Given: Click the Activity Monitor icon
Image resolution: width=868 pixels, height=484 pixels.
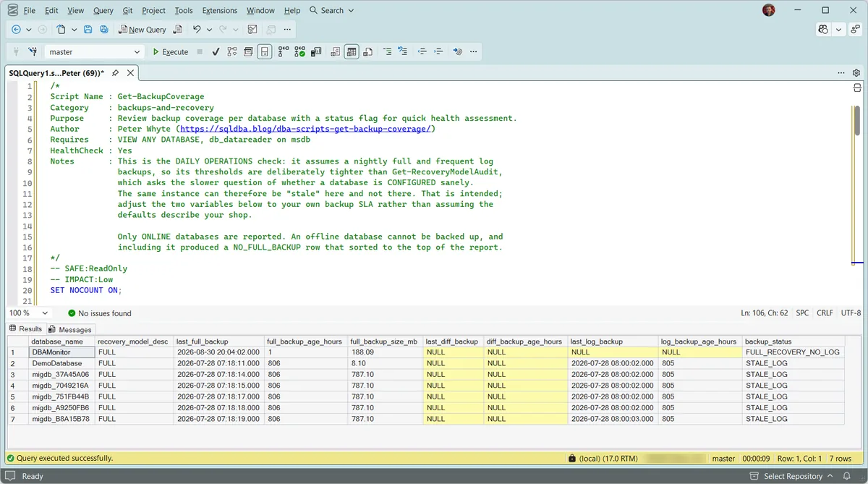Looking at the screenshot, I should pos(252,30).
